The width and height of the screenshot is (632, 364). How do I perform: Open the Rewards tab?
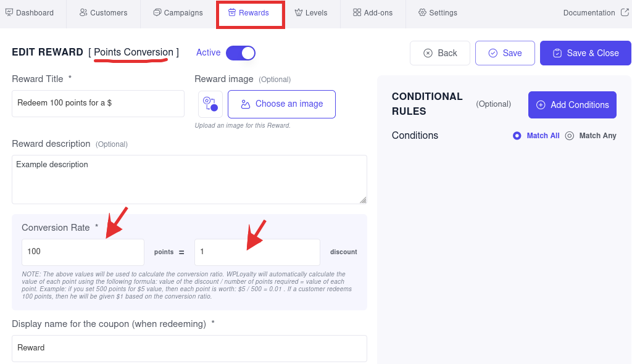click(249, 13)
